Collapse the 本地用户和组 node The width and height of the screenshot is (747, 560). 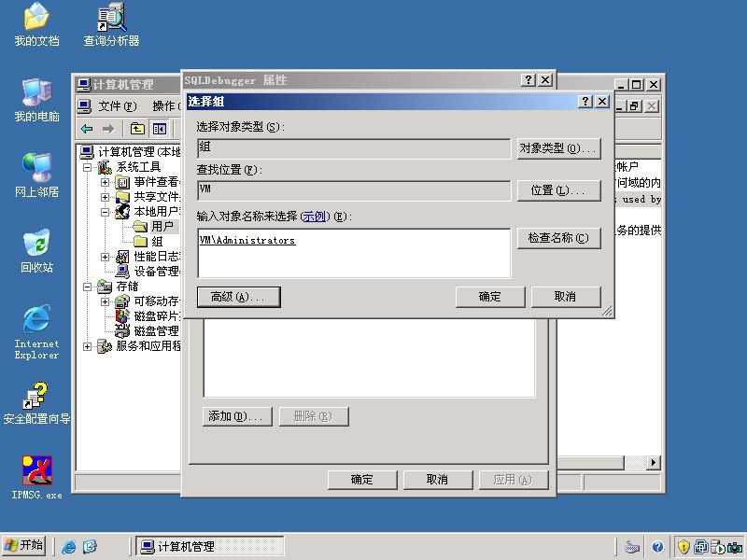105,212
